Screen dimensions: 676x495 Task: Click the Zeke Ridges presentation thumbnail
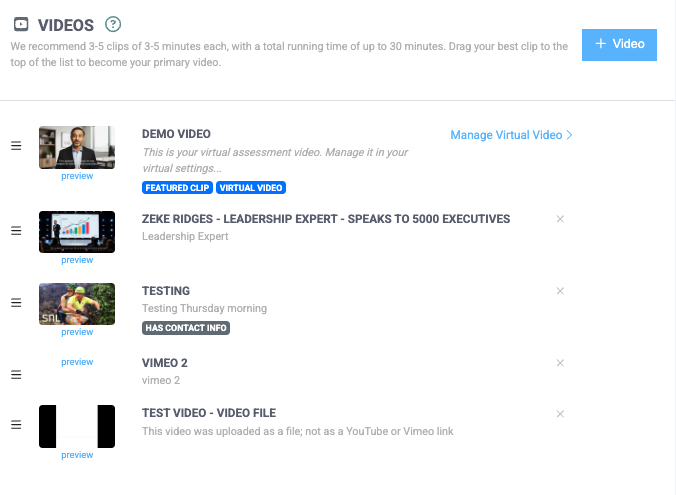(77, 232)
